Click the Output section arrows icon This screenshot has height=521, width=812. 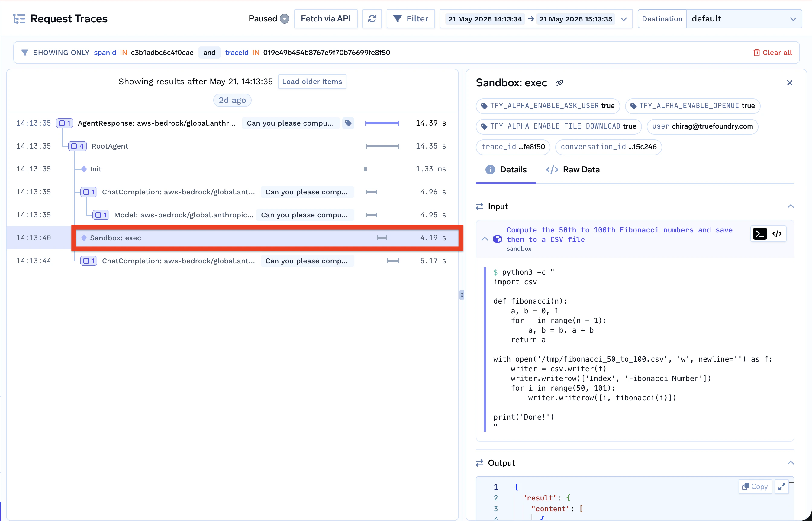click(x=479, y=463)
